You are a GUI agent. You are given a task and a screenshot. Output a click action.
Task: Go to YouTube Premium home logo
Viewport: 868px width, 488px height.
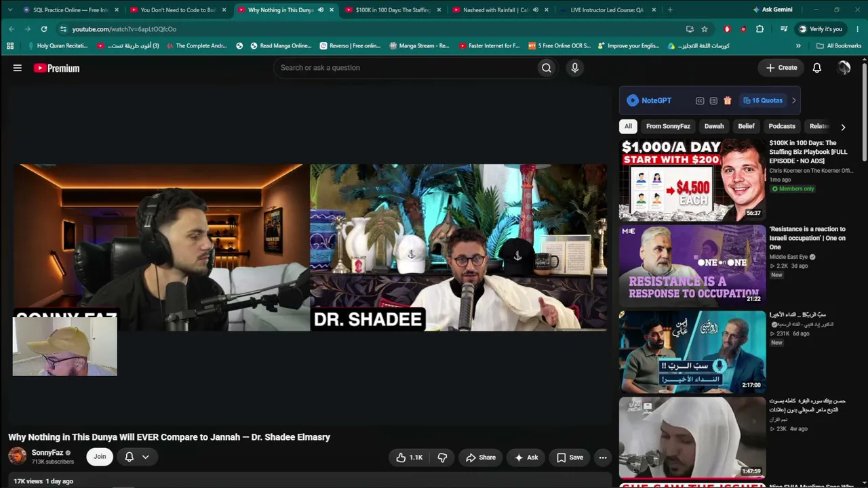pos(56,68)
